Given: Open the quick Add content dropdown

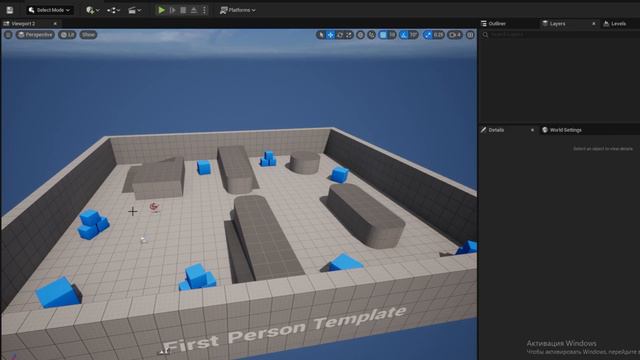Looking at the screenshot, I should [x=93, y=10].
